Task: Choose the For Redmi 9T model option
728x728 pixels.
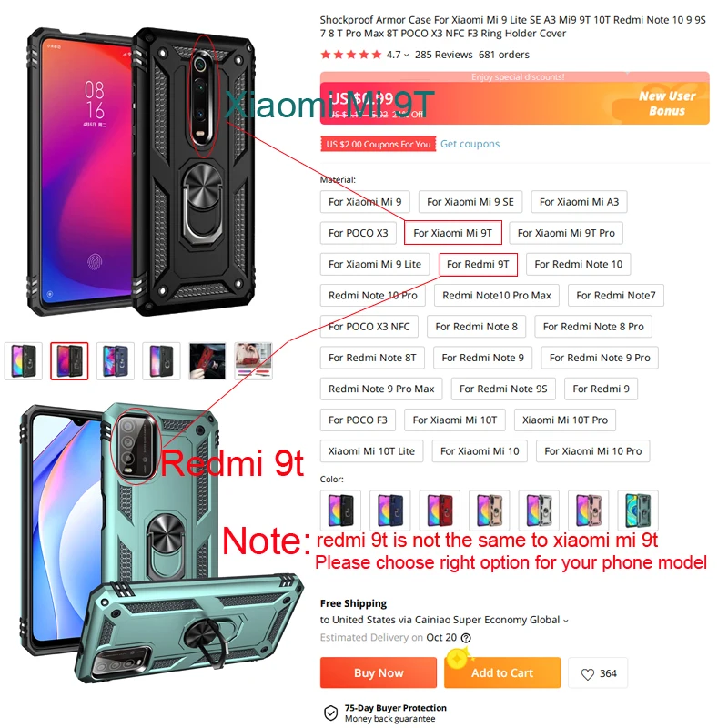Action: click(478, 264)
